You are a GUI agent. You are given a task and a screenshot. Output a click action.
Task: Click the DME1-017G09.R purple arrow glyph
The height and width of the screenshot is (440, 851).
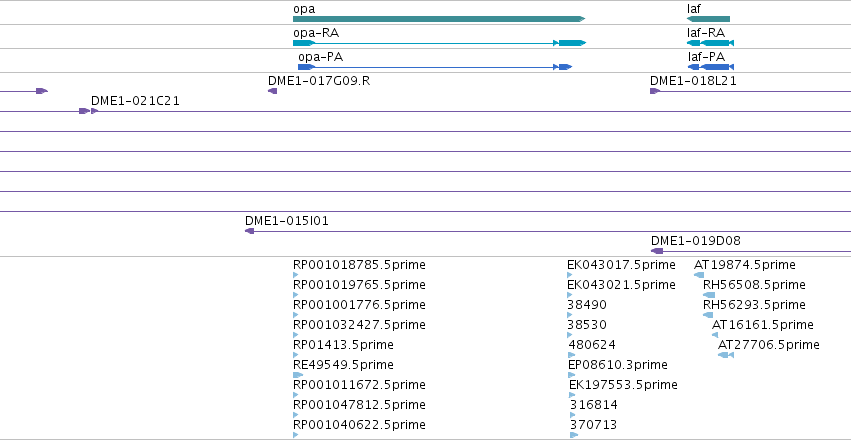pyautogui.click(x=272, y=91)
